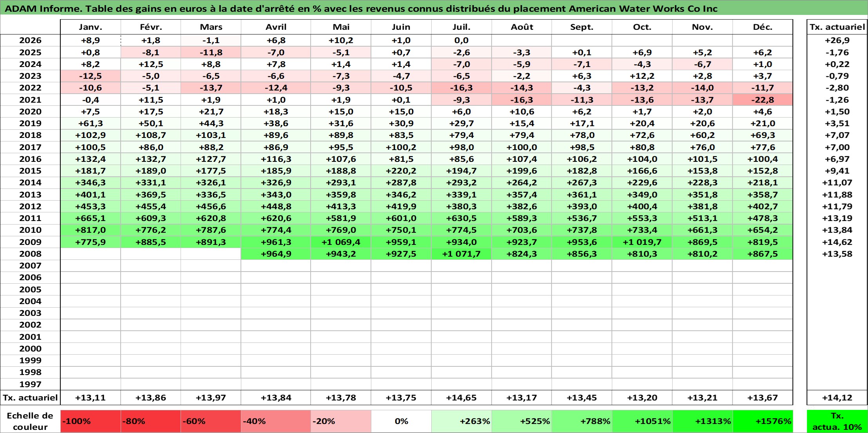Click the 2015 year row label

30,171
